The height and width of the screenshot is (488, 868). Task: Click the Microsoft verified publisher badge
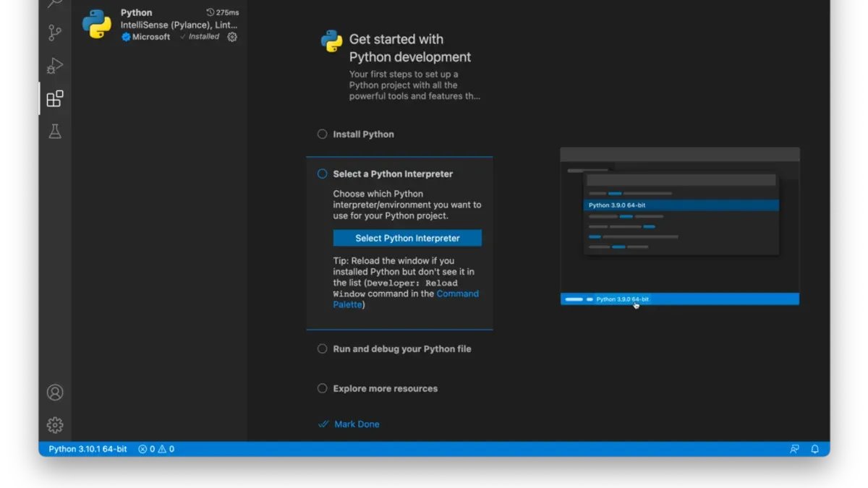coord(126,37)
